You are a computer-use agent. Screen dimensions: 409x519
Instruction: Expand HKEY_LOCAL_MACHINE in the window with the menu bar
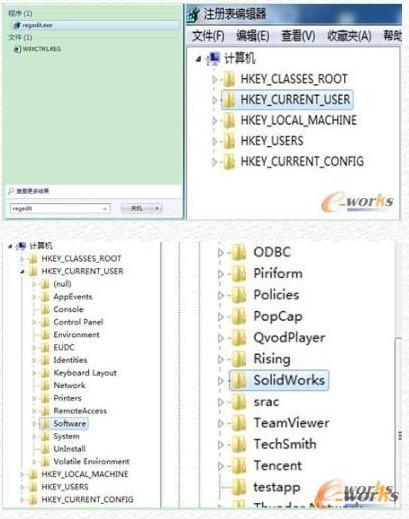pos(214,121)
